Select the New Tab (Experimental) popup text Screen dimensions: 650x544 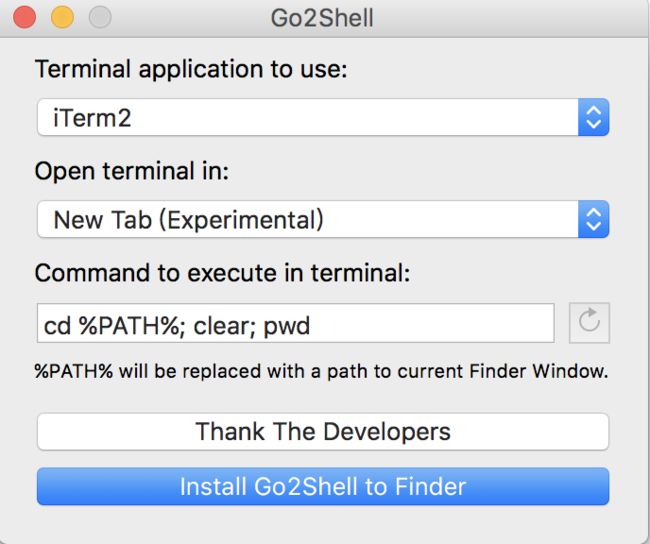(x=188, y=220)
